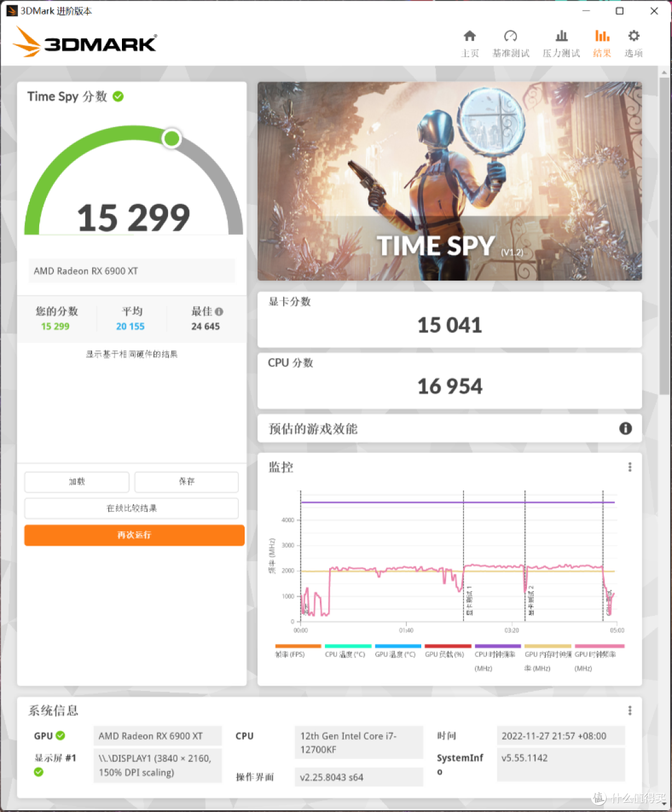The image size is (672, 812).
Task: Click the timestamp 2022-11-27 21:57 +08:00
Action: [x=561, y=736]
